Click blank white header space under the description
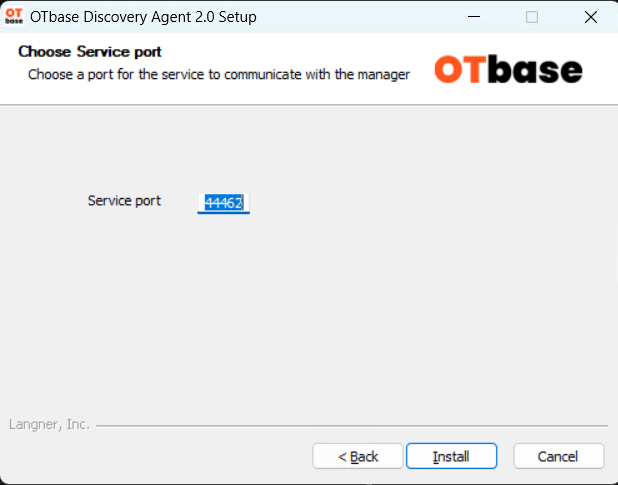618x485 pixels. click(x=219, y=94)
